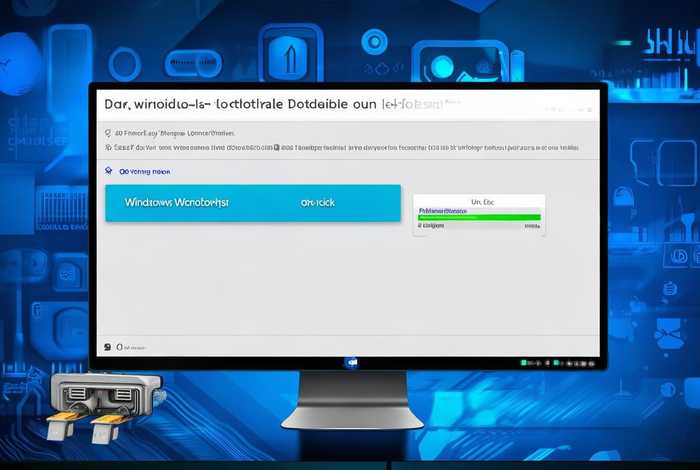Click the small icon beginning the first description line
This screenshot has height=470, width=700.
[x=108, y=132]
